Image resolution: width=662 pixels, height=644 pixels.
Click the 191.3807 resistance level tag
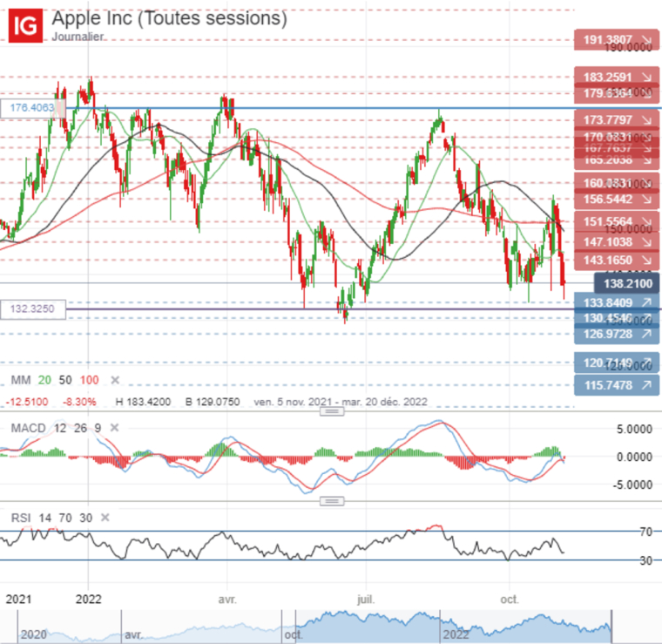pos(617,40)
